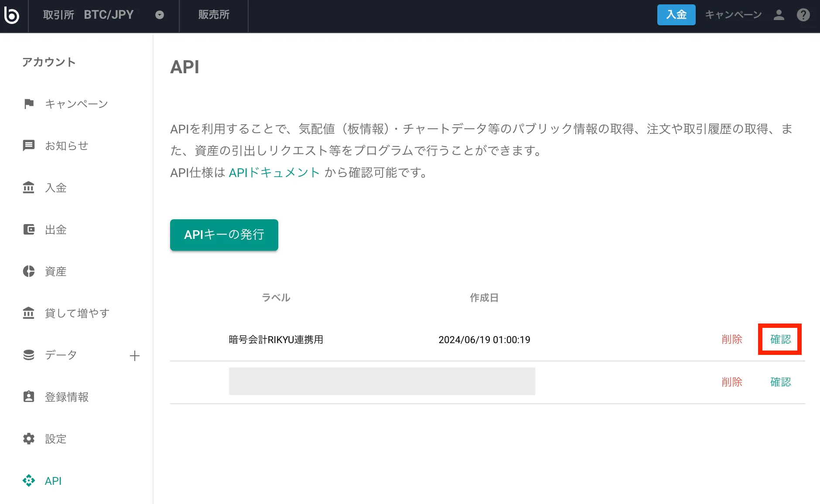This screenshot has width=820, height=504.
Task: Delete the 暗号会計RIKYU連携用 API key
Action: click(x=732, y=339)
